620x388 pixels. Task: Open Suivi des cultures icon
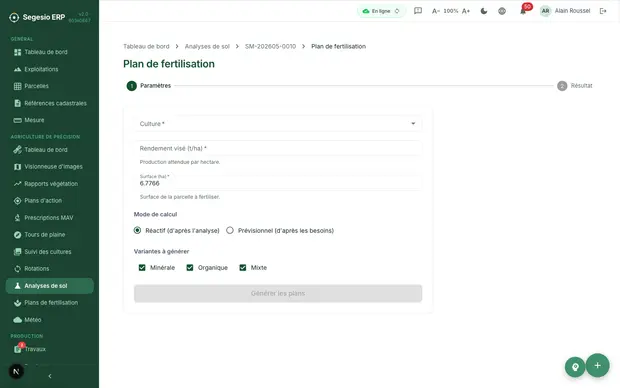17,252
